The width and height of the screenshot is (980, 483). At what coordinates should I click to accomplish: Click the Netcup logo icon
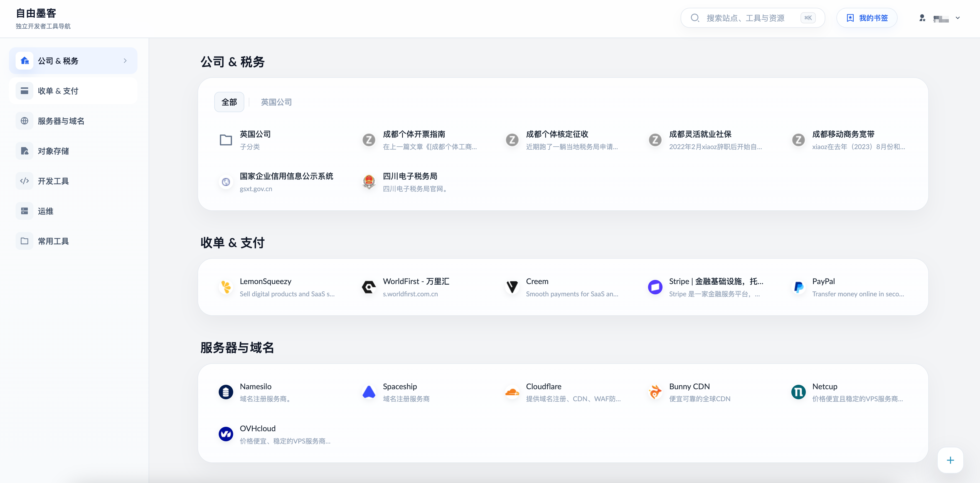coord(799,392)
